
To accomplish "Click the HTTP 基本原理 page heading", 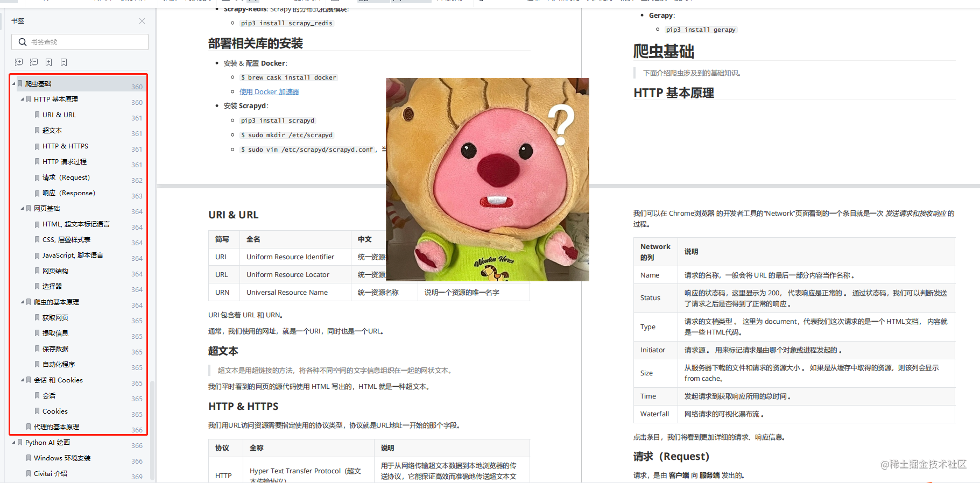I will (x=674, y=93).
